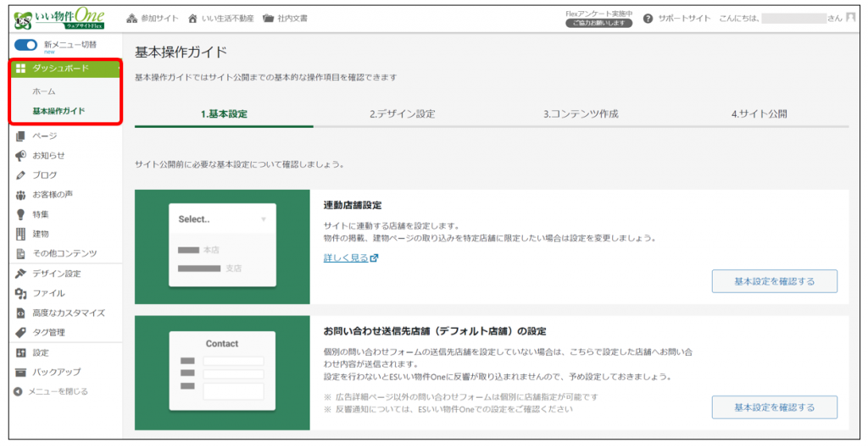Click the ページ icon in sidebar
868x448 pixels.
[21, 136]
